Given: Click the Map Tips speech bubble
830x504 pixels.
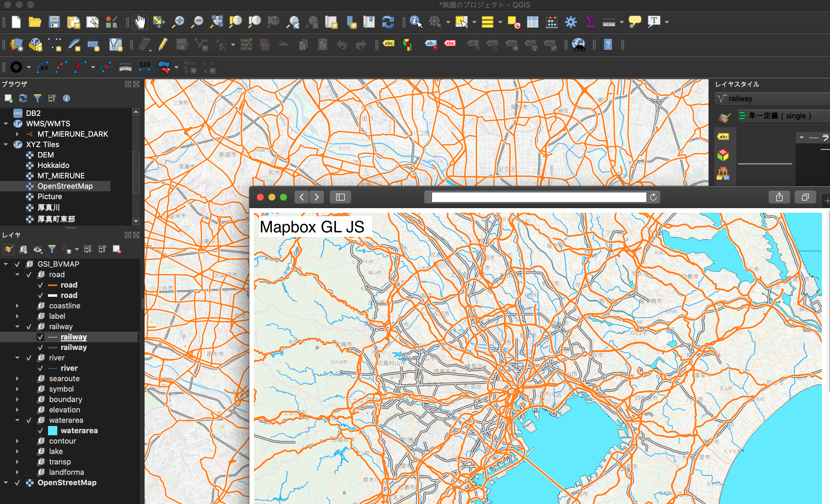Looking at the screenshot, I should [635, 22].
